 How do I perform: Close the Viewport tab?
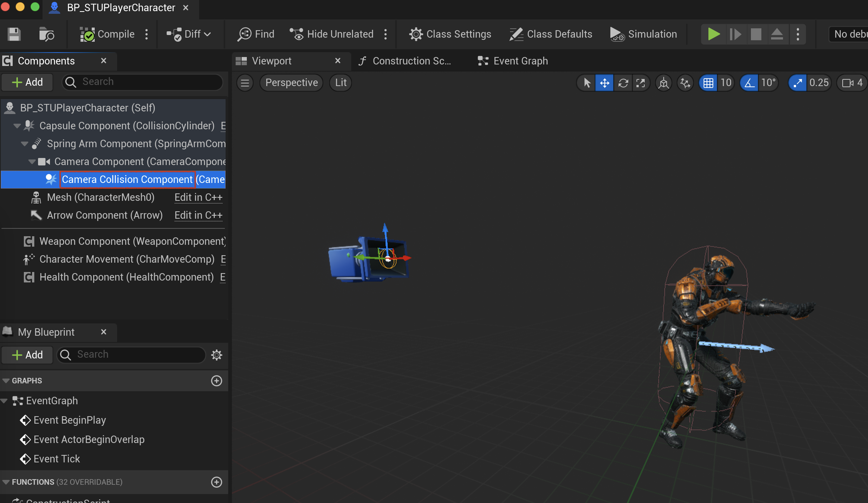click(338, 61)
